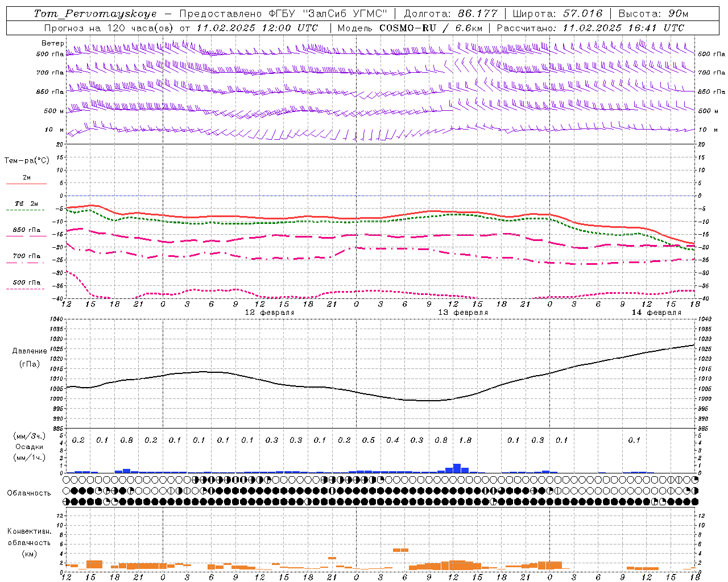Click the '(мм/1ч.)' unit label
The image size is (728, 582).
coord(29,458)
